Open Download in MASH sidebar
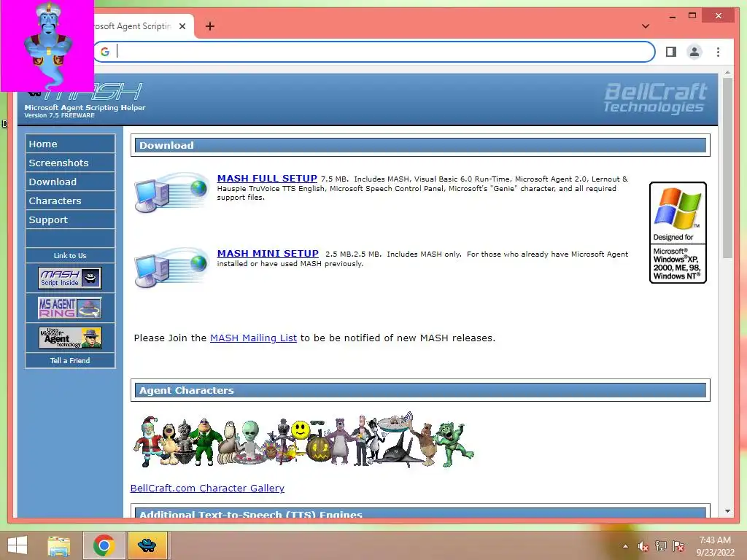This screenshot has height=560, width=747. point(70,182)
